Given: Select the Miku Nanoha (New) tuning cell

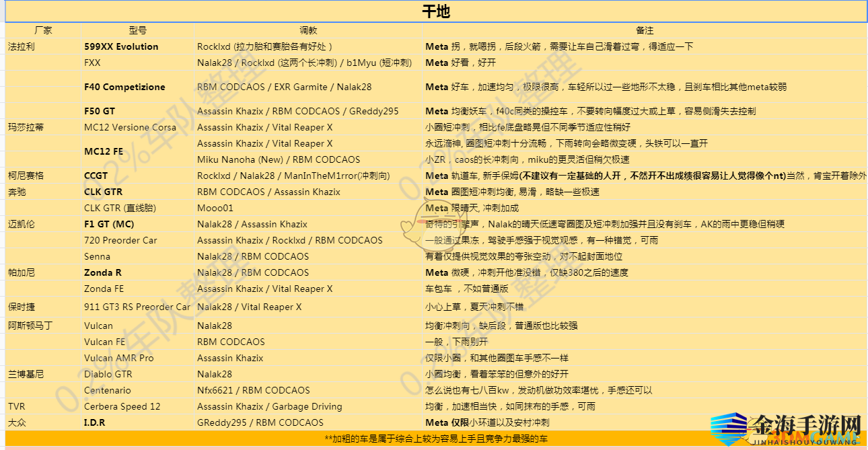Looking at the screenshot, I should pos(308,159).
